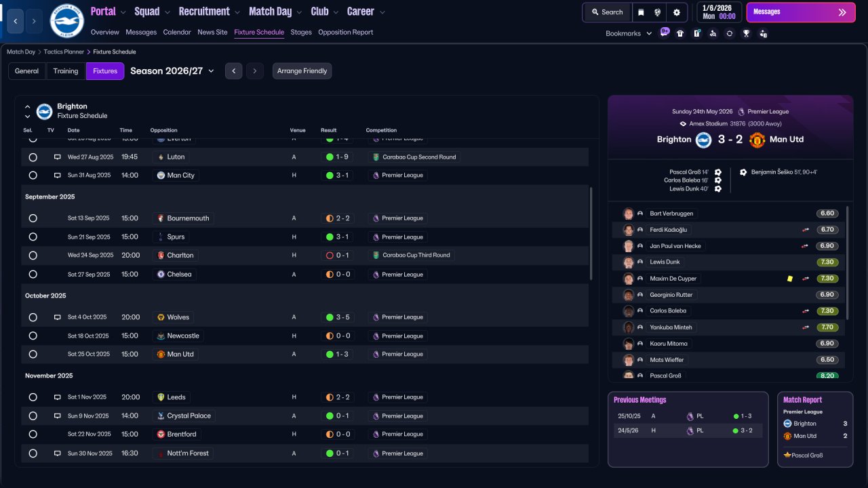Click the TV icon on the Leeds row
868x488 pixels.
coord(58,397)
